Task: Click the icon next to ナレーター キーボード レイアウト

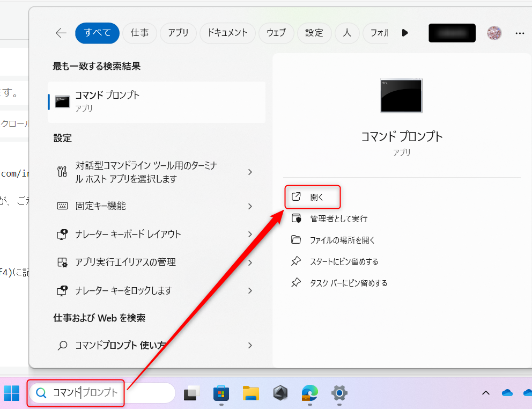Action: [x=62, y=235]
